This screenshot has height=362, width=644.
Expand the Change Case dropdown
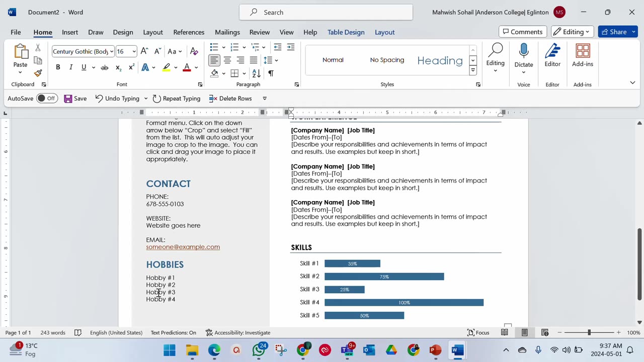tap(180, 51)
